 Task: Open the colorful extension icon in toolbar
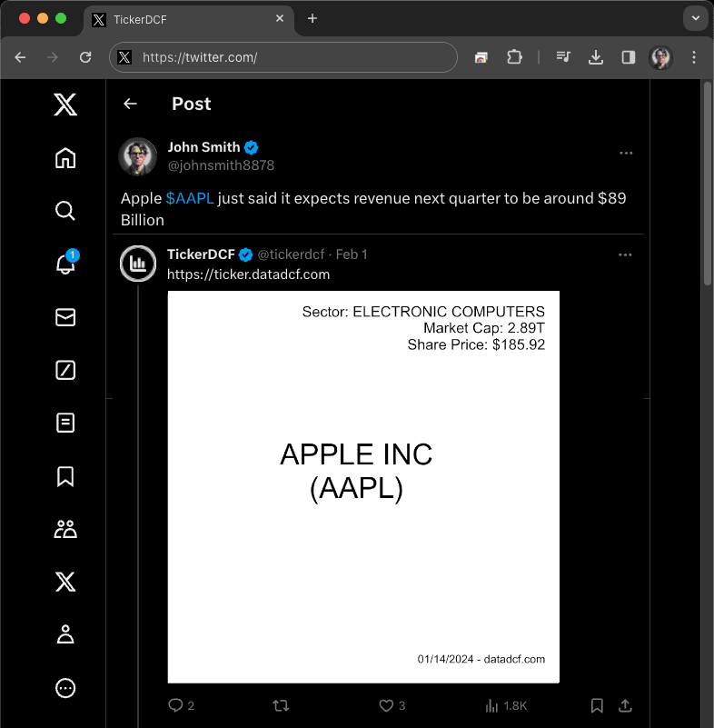481,57
